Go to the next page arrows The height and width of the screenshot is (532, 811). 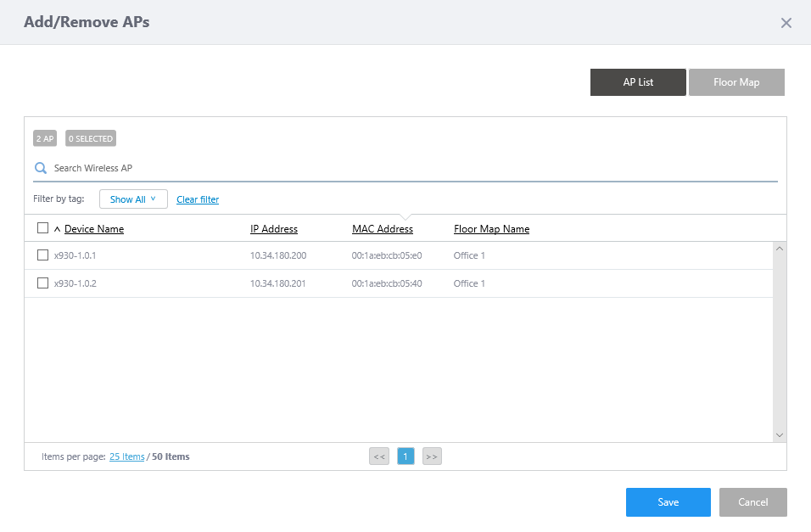pos(432,456)
